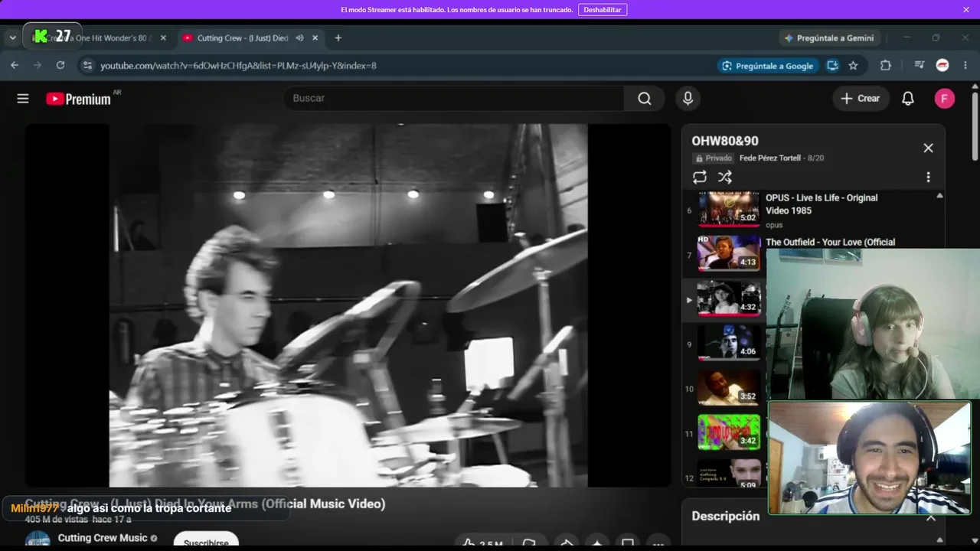Open the browser media controls
This screenshot has height=551, width=980.
[920, 66]
